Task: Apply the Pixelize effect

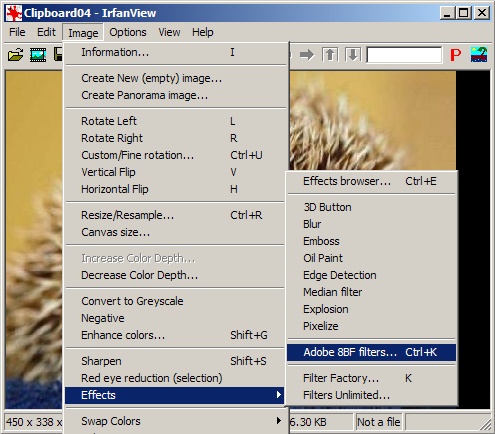Action: pos(371,326)
